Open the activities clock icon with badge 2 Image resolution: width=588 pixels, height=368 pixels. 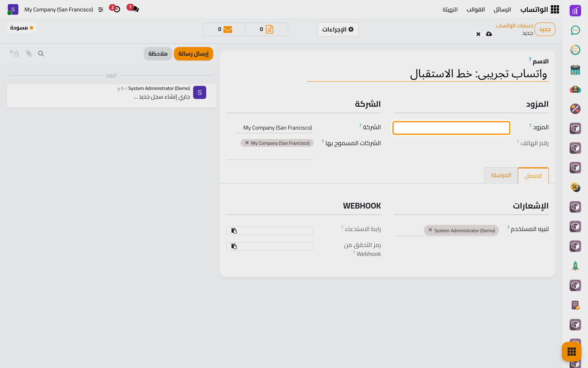(117, 9)
